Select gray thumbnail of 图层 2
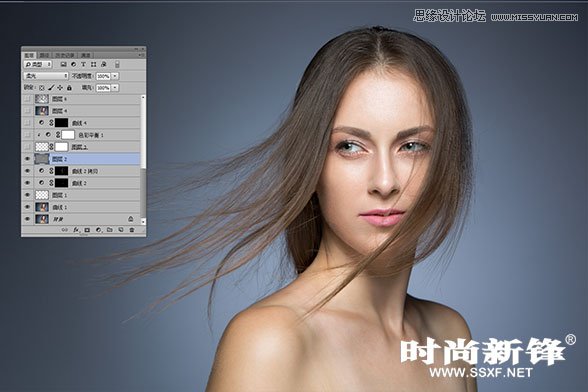 pos(42,159)
